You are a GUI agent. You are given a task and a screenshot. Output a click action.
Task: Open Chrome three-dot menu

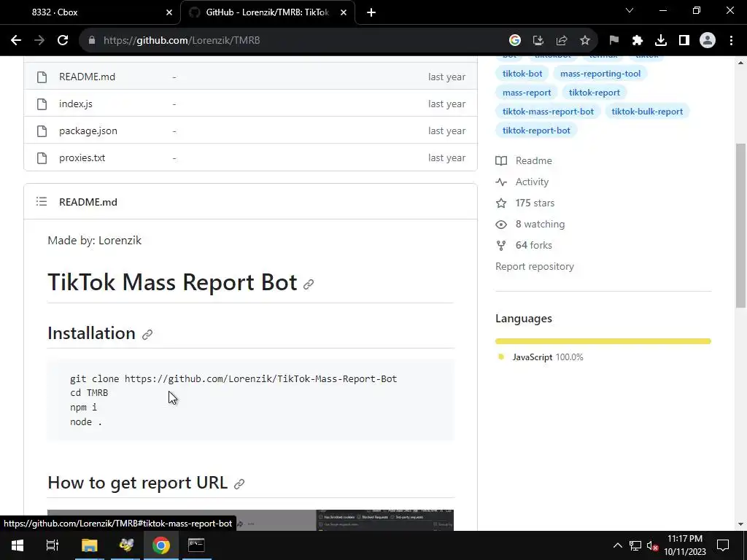pyautogui.click(x=731, y=41)
